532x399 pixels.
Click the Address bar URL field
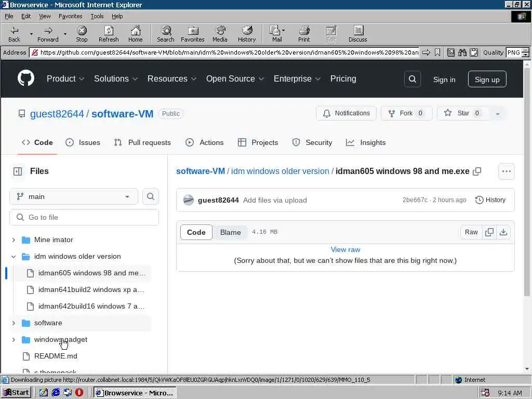pyautogui.click(x=224, y=52)
